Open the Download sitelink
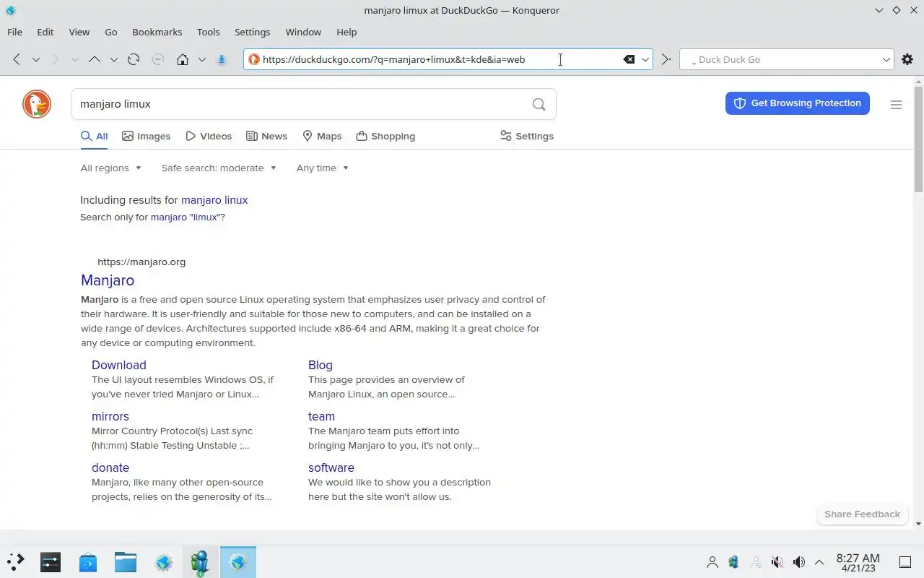This screenshot has width=924, height=578. tap(119, 365)
